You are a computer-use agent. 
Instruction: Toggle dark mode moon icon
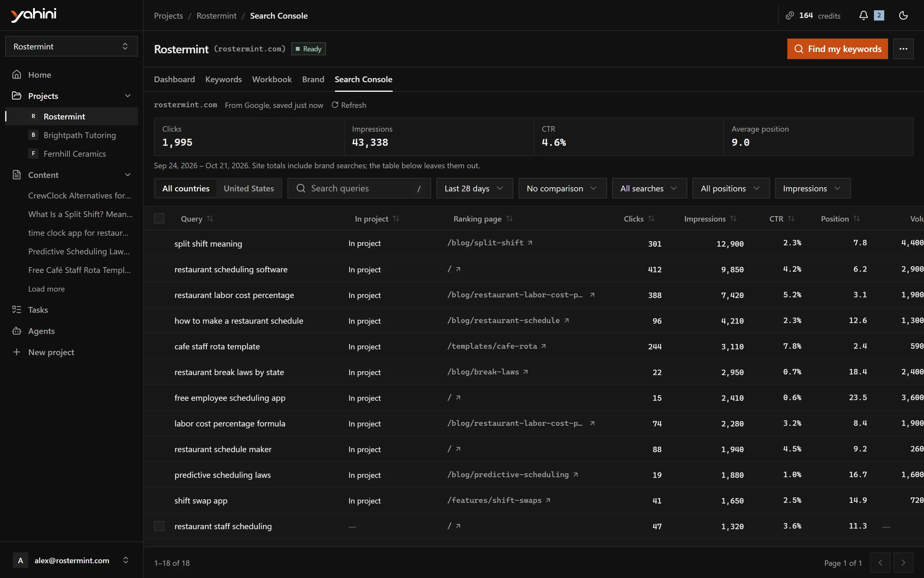click(903, 15)
